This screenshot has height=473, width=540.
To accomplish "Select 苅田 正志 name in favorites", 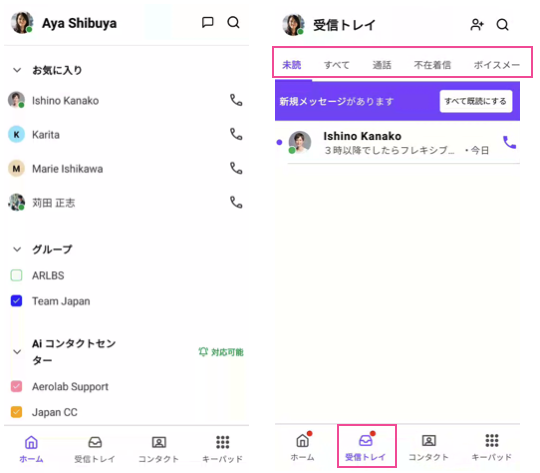I will point(53,203).
